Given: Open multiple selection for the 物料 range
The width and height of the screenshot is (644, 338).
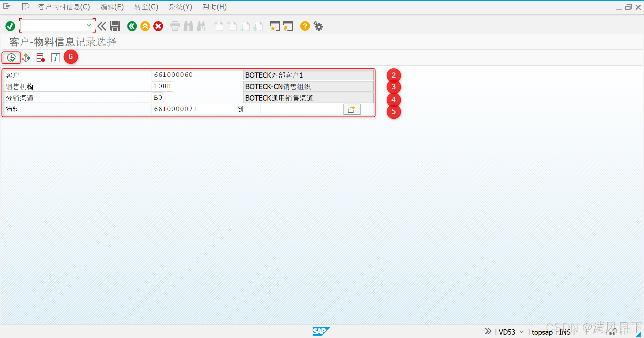Looking at the screenshot, I should pyautogui.click(x=352, y=109).
